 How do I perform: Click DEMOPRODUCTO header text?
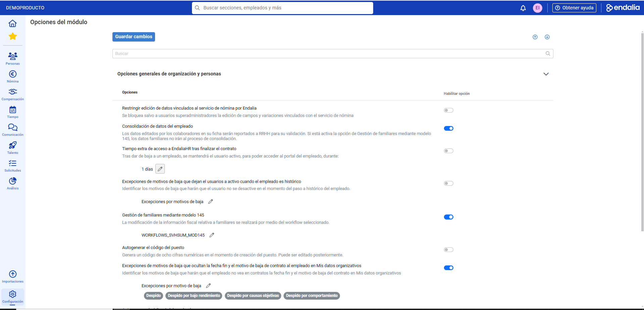click(x=25, y=8)
